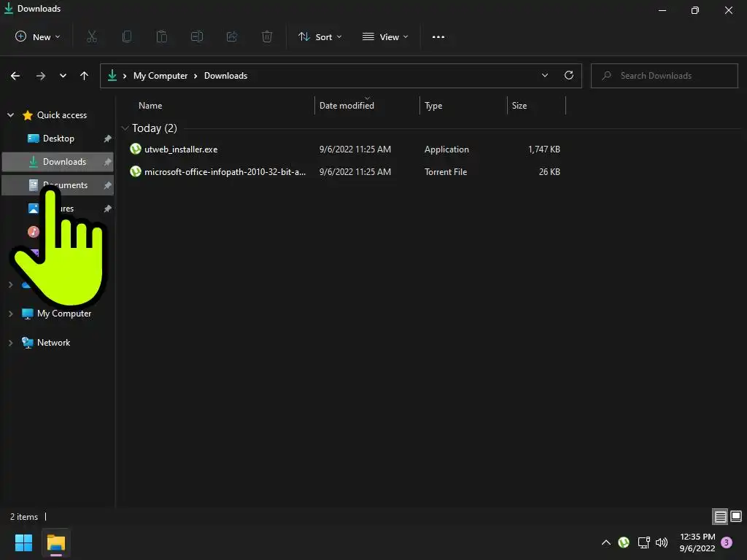Unpin Desktop using its pin icon
This screenshot has height=560, width=747.
click(x=108, y=139)
